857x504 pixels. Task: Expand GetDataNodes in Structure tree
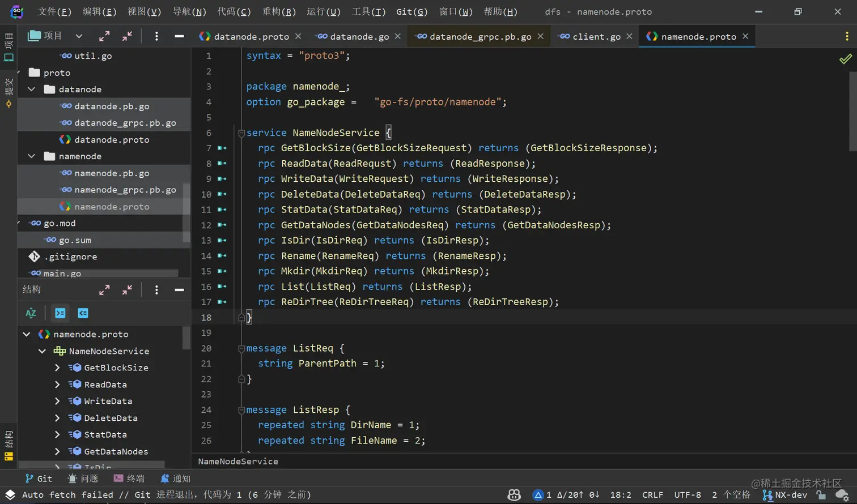[x=57, y=451]
